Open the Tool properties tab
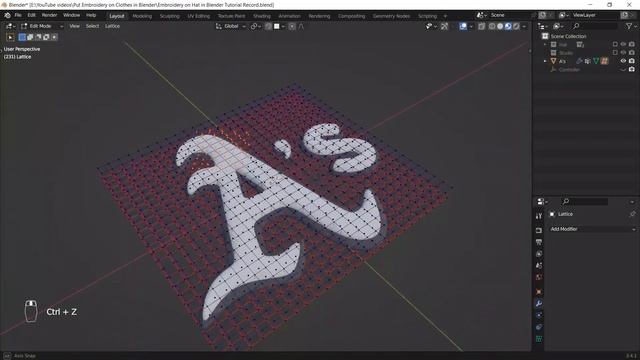 point(539,216)
